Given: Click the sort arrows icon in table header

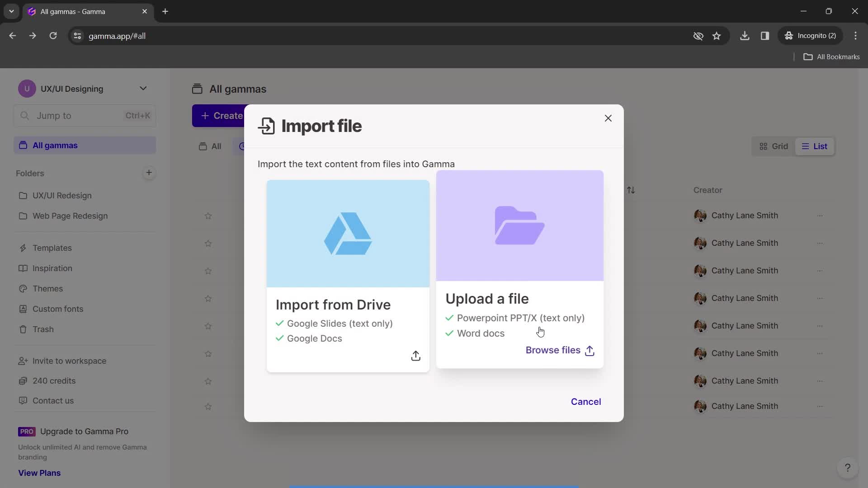Looking at the screenshot, I should 631,190.
